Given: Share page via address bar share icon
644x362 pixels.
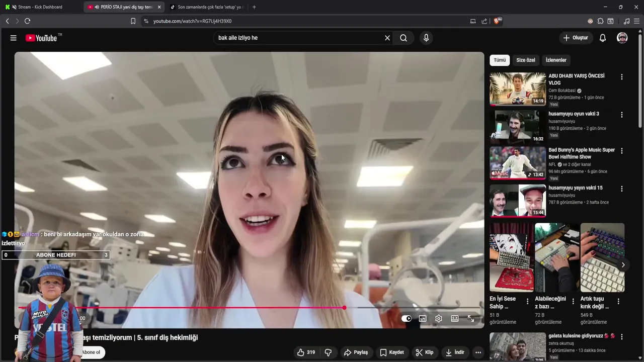Looking at the screenshot, I should click(x=484, y=21).
